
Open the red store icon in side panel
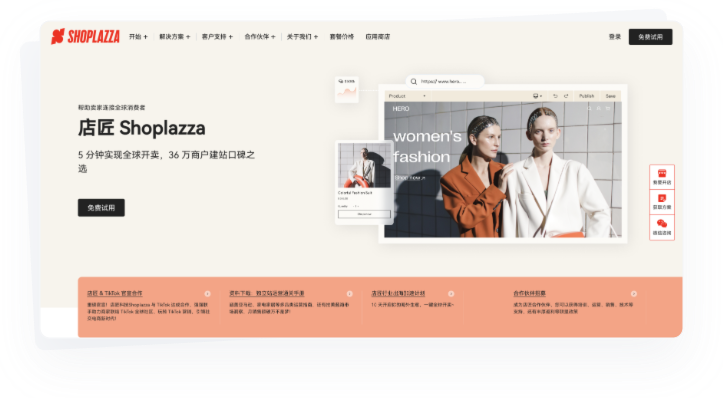tap(662, 174)
